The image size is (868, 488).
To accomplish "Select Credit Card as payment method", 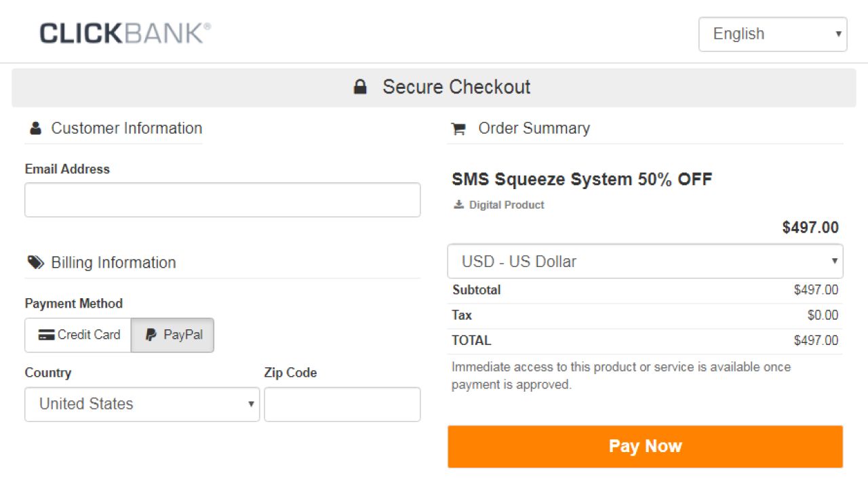I will 77,334.
